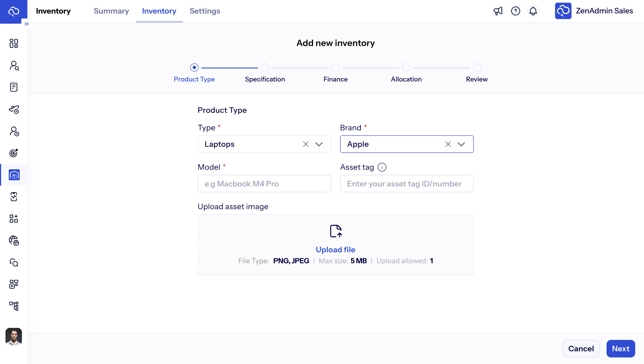The width and height of the screenshot is (644, 364).
Task: Click the dashboard grid icon in sidebar
Action: (x=14, y=43)
